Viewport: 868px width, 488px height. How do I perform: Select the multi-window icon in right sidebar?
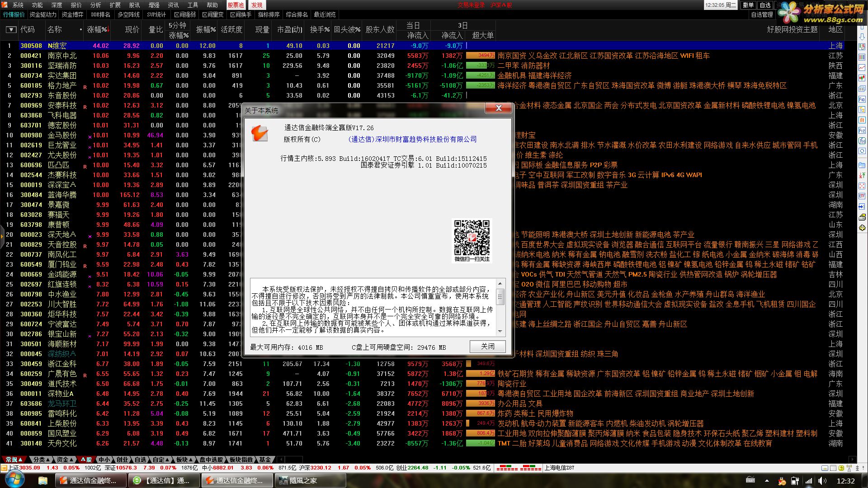[x=862, y=89]
